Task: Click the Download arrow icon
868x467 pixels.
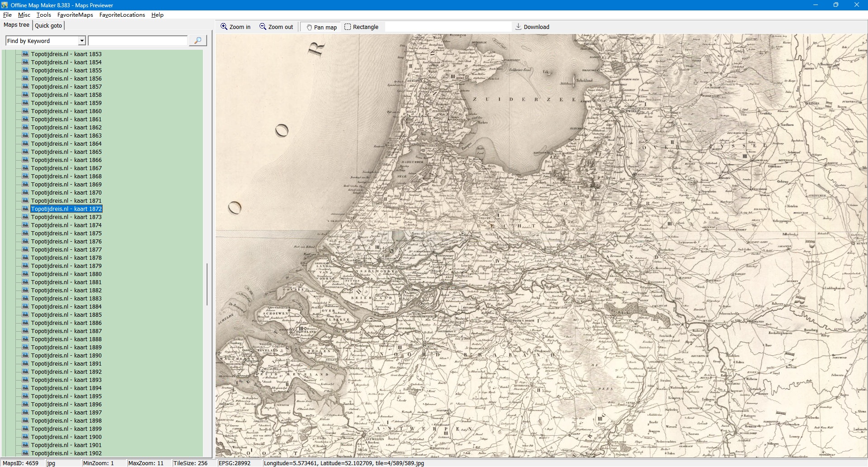Action: pyautogui.click(x=519, y=27)
